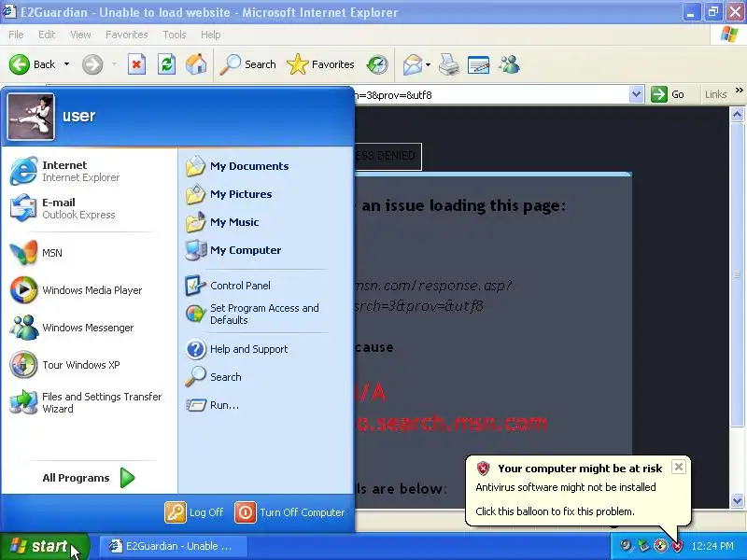Open the Edit menu
747x560 pixels.
47,35
